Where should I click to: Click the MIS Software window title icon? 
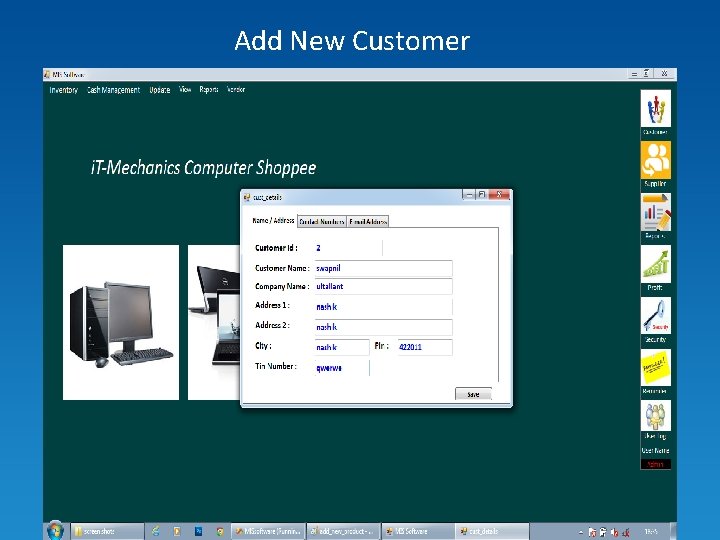click(x=47, y=74)
